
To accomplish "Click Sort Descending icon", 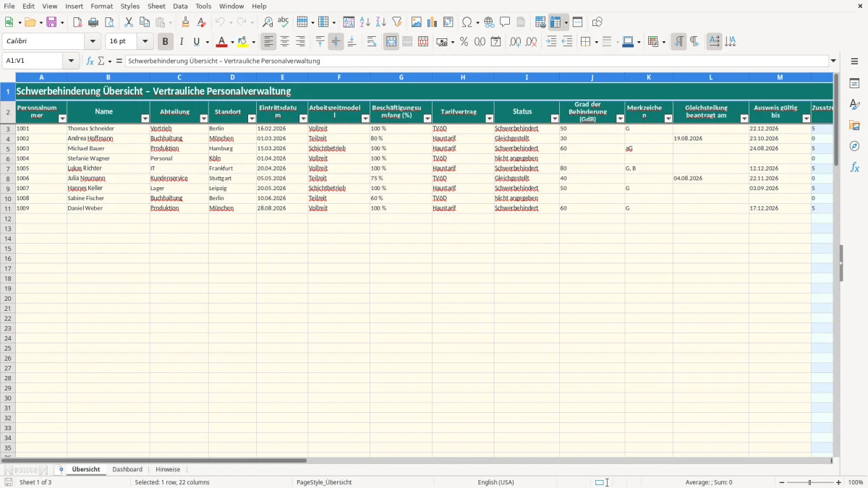I will [x=381, y=22].
